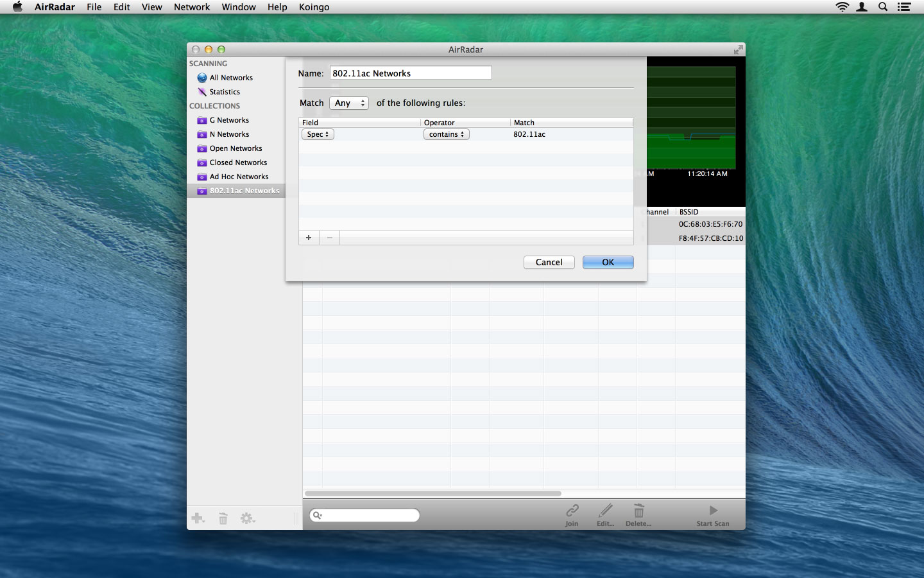Viewport: 924px width, 578px height.
Task: Open the Match Any dropdown
Action: point(349,103)
